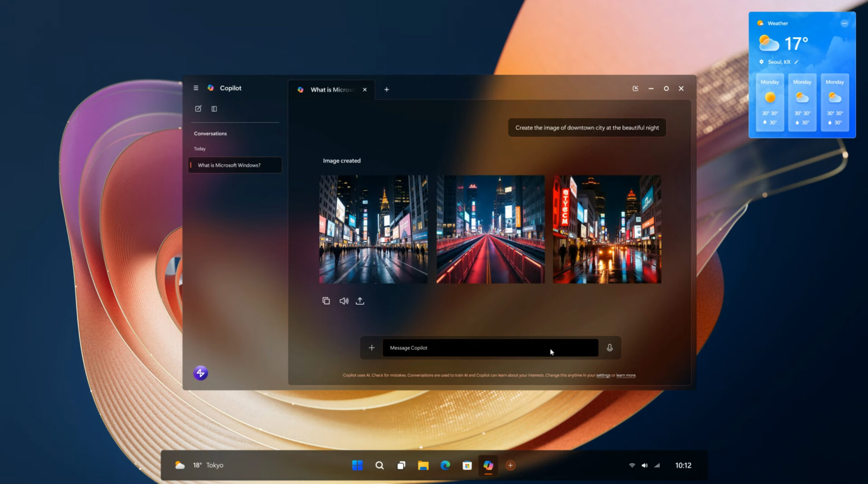The height and width of the screenshot is (484, 868).
Task: Activate the microphone icon in message box
Action: [x=609, y=348]
